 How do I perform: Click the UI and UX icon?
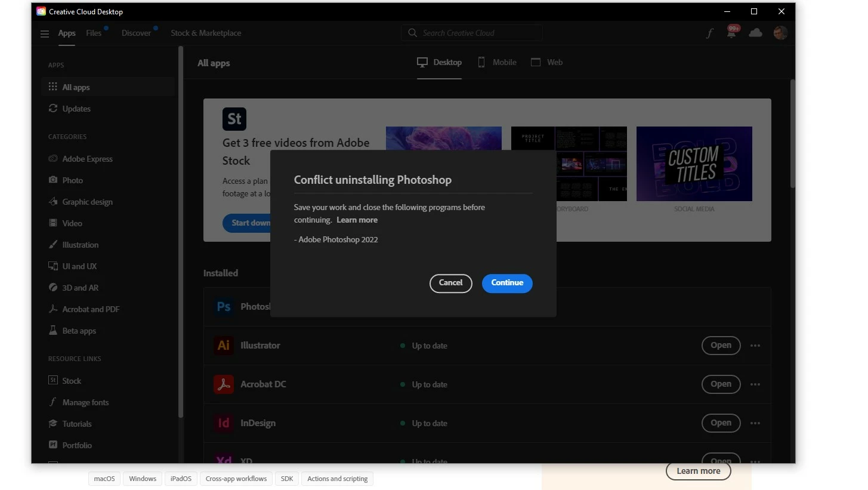[52, 266]
